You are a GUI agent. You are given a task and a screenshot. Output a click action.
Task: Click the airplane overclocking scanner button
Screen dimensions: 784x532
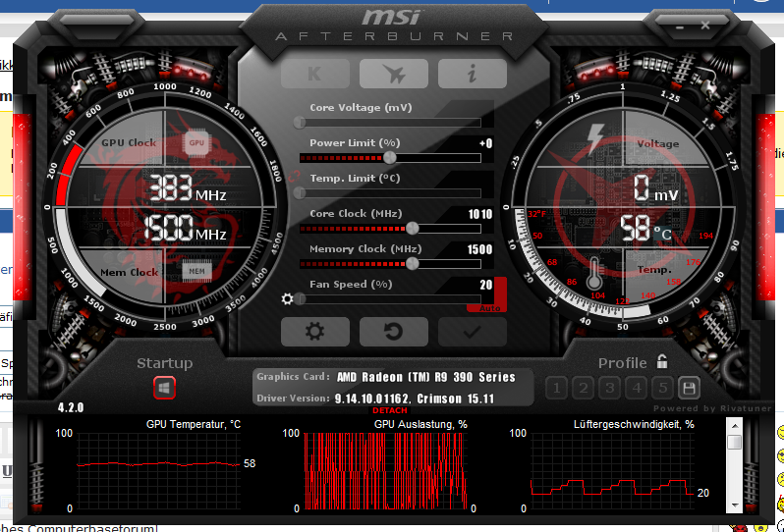(x=394, y=74)
